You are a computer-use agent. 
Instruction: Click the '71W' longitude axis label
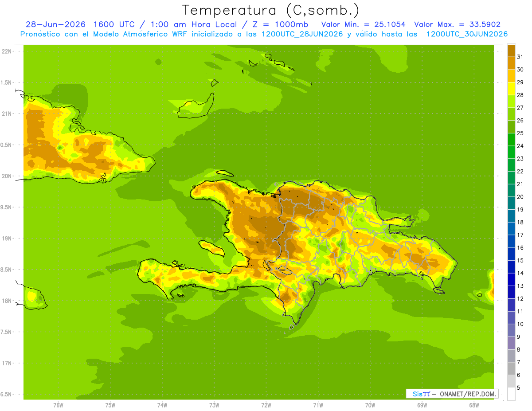318,405
